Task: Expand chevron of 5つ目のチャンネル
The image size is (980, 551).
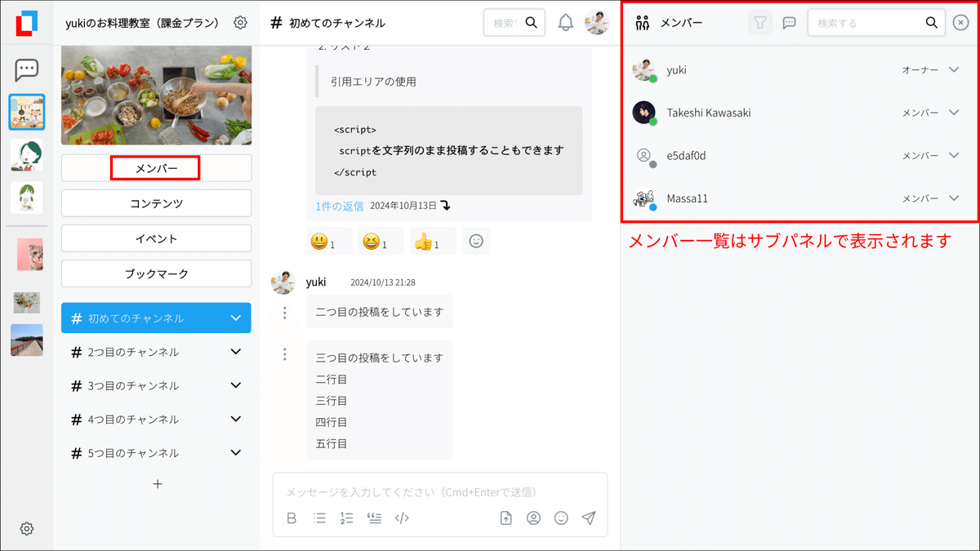Action: click(236, 452)
